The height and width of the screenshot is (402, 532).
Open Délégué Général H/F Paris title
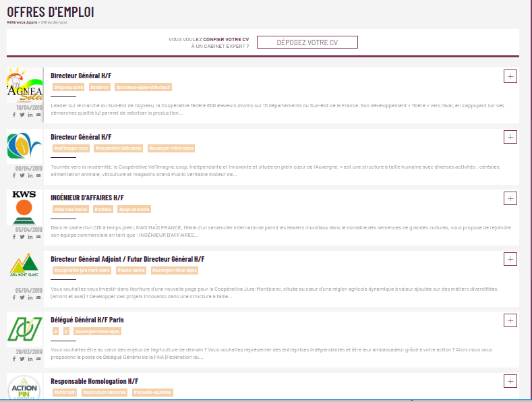87,320
